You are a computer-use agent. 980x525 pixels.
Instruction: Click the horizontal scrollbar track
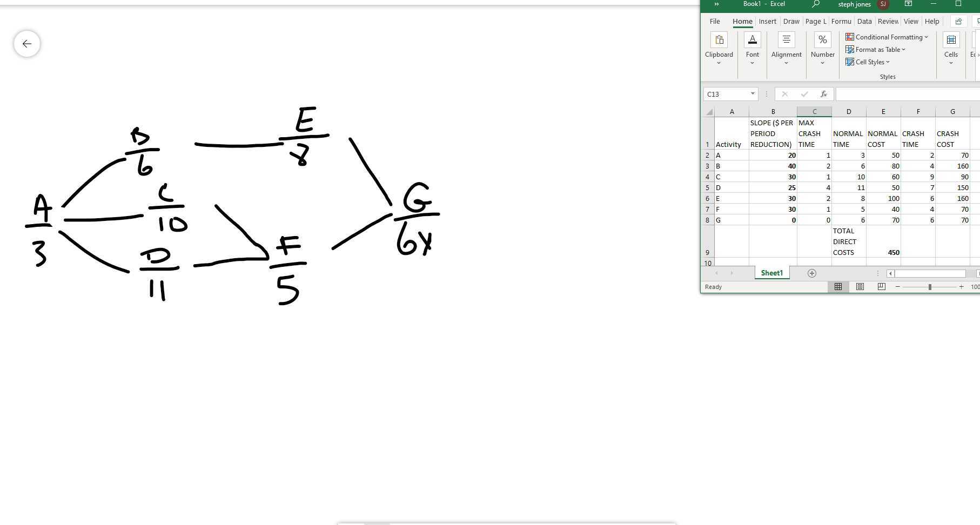[930, 273]
